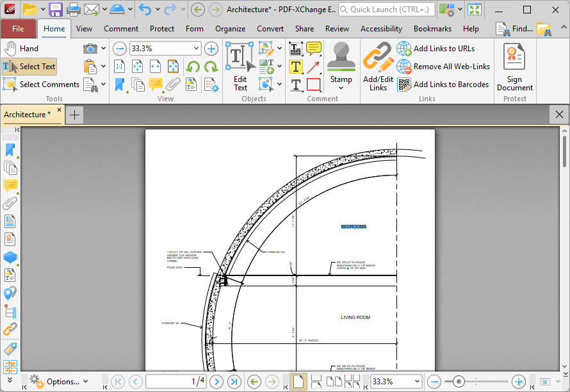Toggle full screen mode icon in title bar

(x=475, y=10)
